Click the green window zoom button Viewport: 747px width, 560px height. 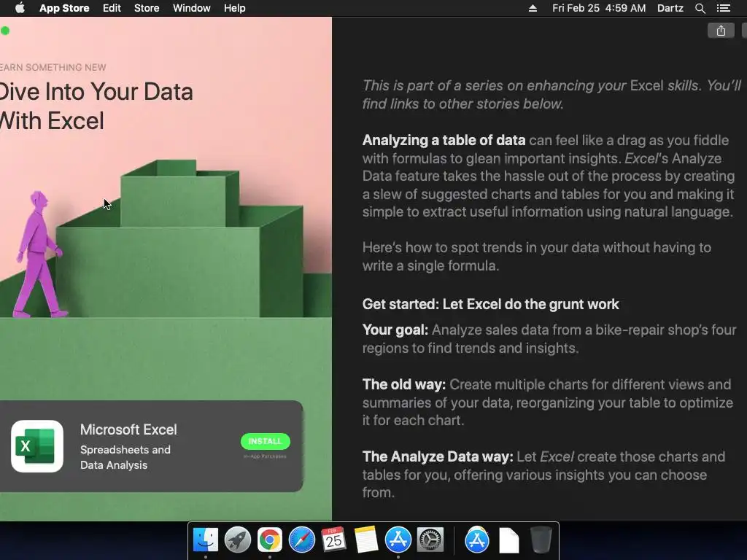click(5, 31)
